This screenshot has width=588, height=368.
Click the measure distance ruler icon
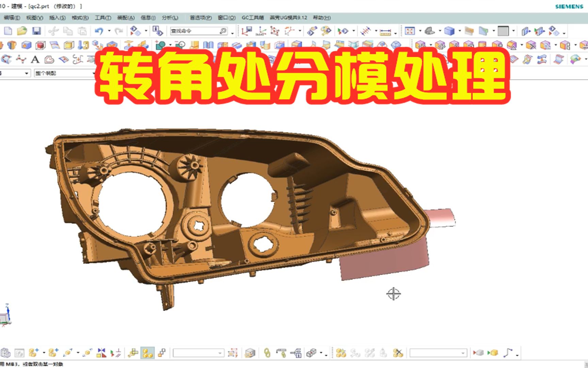point(385,32)
